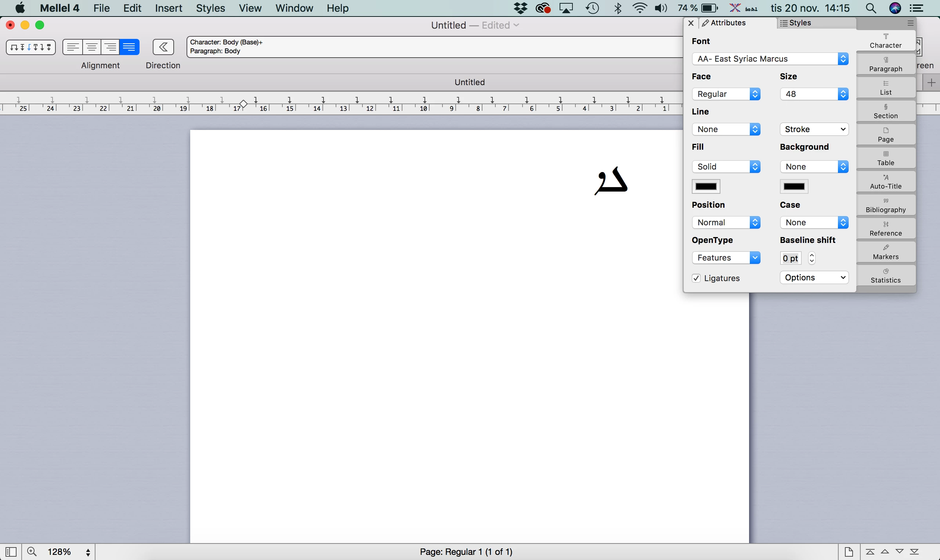Open the Font dropdown AA- East Syriac Marcus
The width and height of the screenshot is (940, 560).
(x=770, y=59)
